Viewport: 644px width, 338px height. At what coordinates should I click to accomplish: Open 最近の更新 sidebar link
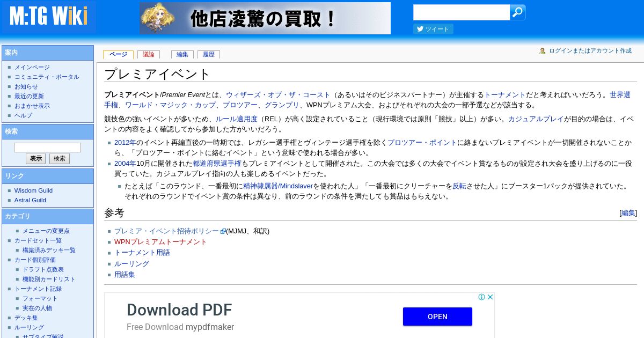click(x=29, y=96)
